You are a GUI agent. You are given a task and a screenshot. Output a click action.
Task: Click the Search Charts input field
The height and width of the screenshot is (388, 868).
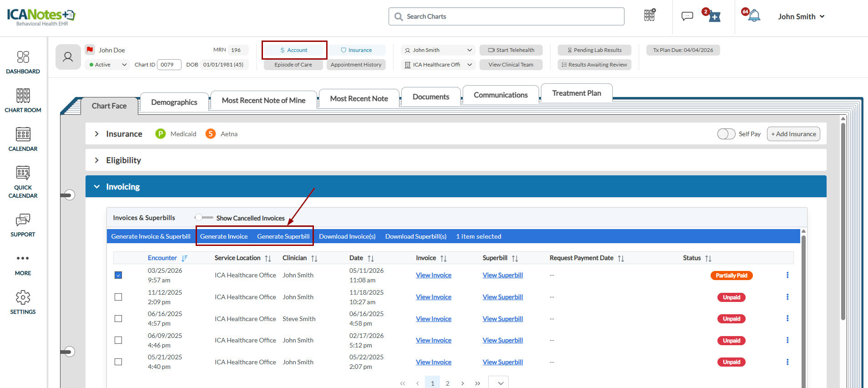[506, 16]
